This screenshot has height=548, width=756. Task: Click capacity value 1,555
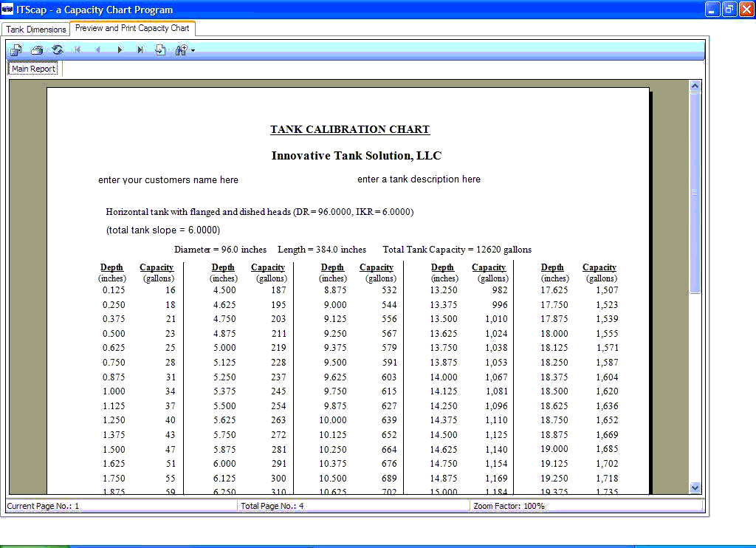tap(607, 334)
